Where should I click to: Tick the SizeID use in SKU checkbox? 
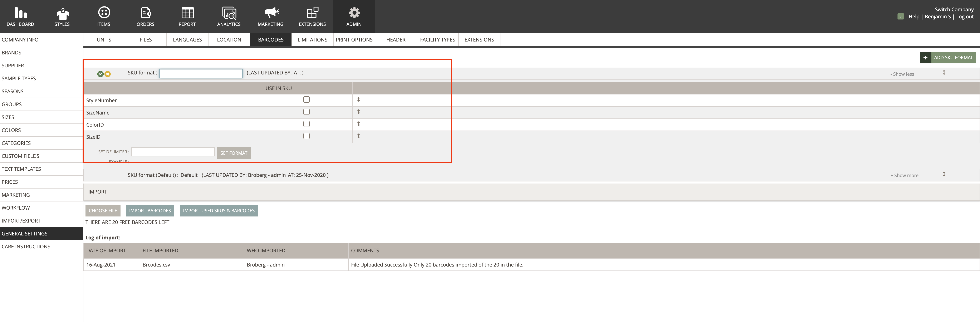coord(306,136)
